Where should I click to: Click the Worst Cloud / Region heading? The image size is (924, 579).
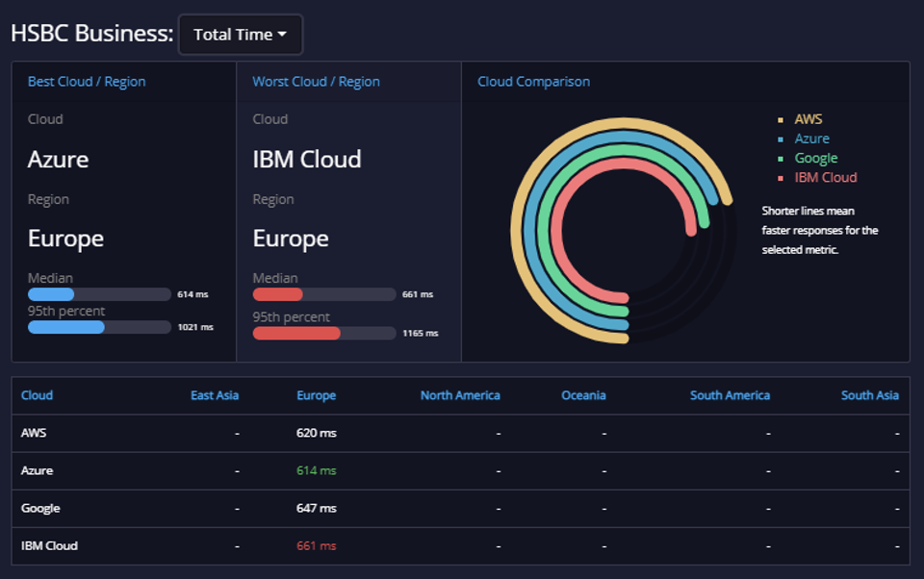(x=316, y=82)
